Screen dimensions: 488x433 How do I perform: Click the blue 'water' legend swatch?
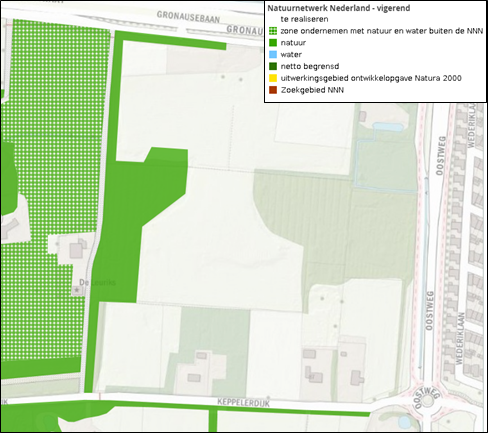tap(273, 54)
